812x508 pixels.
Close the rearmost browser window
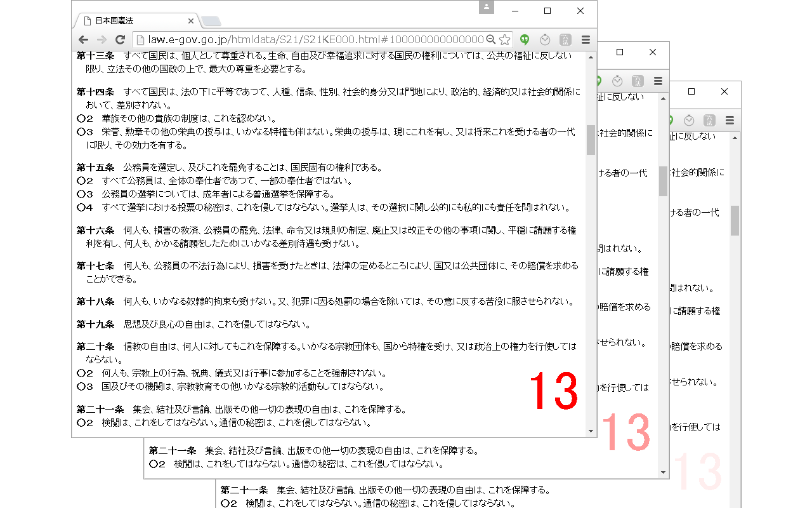tap(724, 91)
